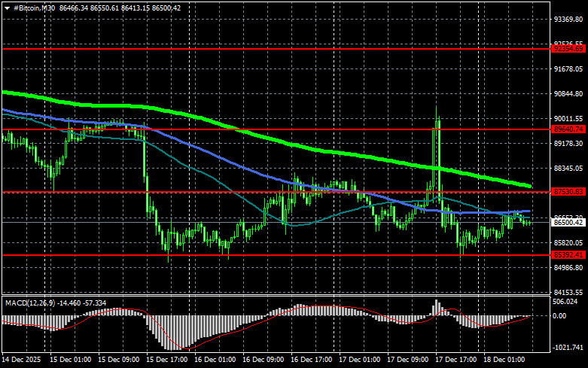Click the -1021.741 MACD scale value

point(568,348)
